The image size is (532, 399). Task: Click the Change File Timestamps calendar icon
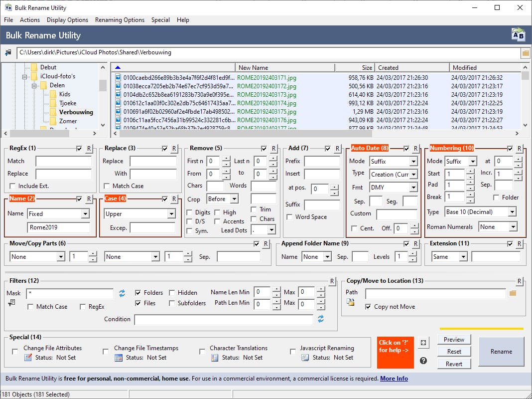tap(118, 358)
